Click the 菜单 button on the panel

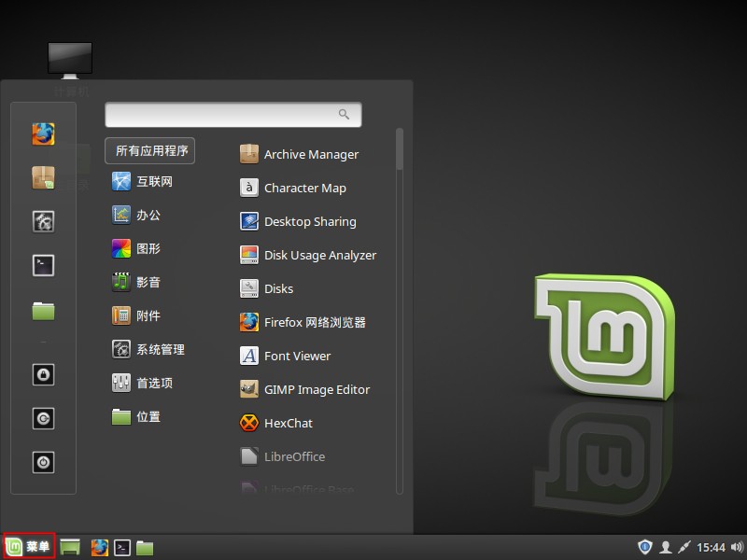pos(29,547)
